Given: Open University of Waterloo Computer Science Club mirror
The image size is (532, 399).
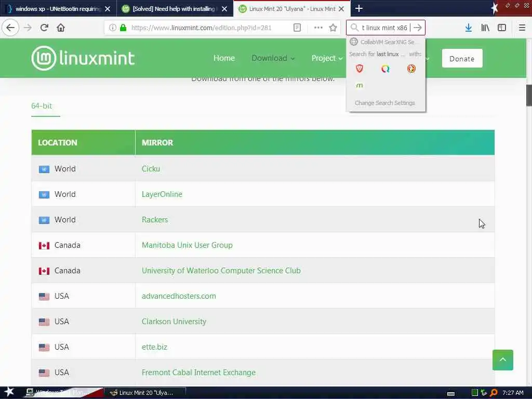Looking at the screenshot, I should tap(221, 270).
